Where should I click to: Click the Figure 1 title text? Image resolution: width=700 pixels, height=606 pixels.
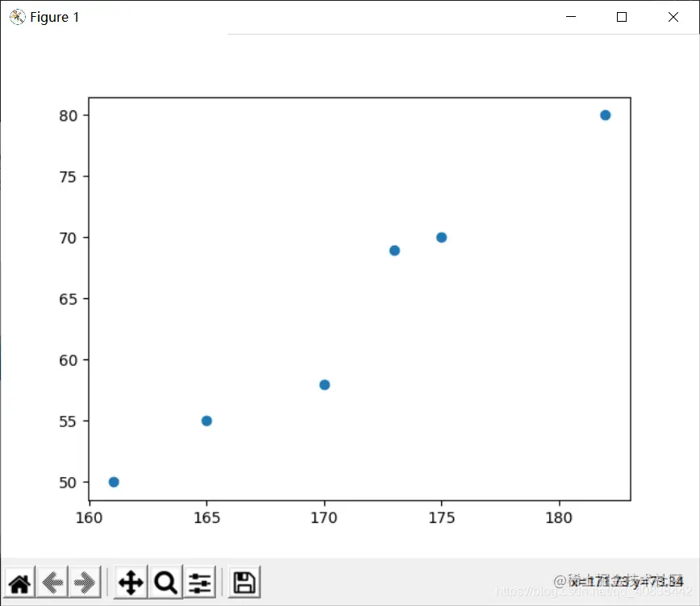tap(55, 17)
